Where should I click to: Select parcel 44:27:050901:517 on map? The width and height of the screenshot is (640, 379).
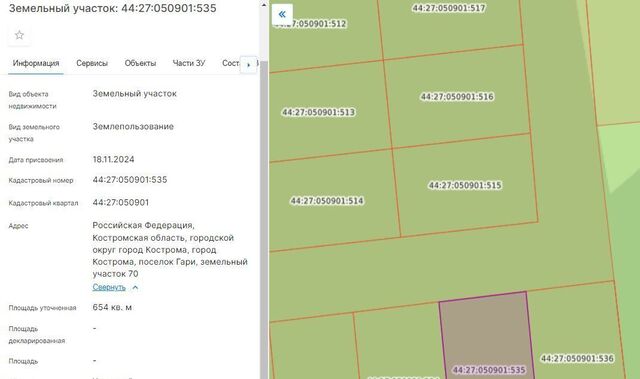[449, 8]
